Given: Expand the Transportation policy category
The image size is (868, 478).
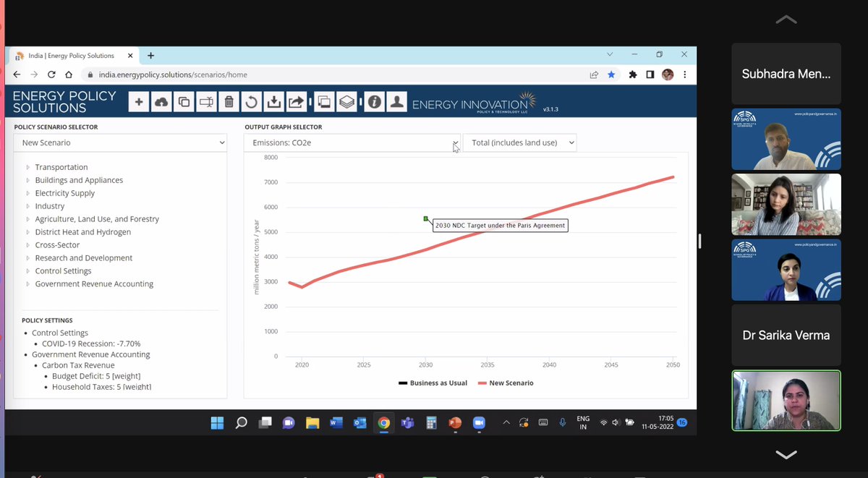Looking at the screenshot, I should click(x=61, y=167).
